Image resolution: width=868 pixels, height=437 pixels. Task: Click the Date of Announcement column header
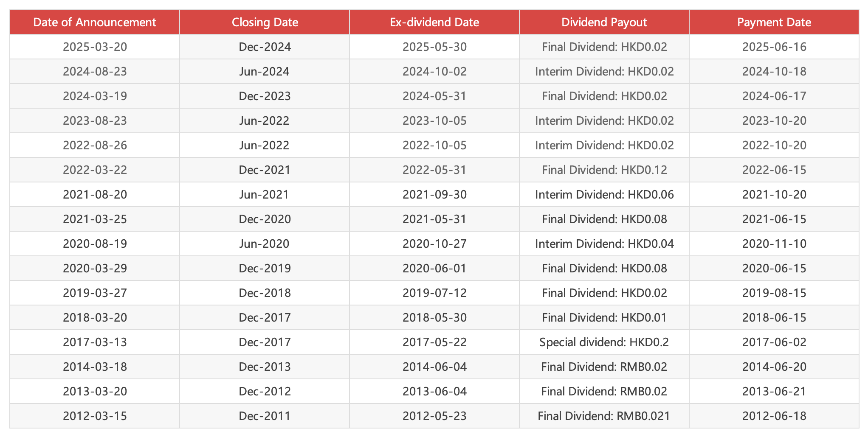point(95,22)
